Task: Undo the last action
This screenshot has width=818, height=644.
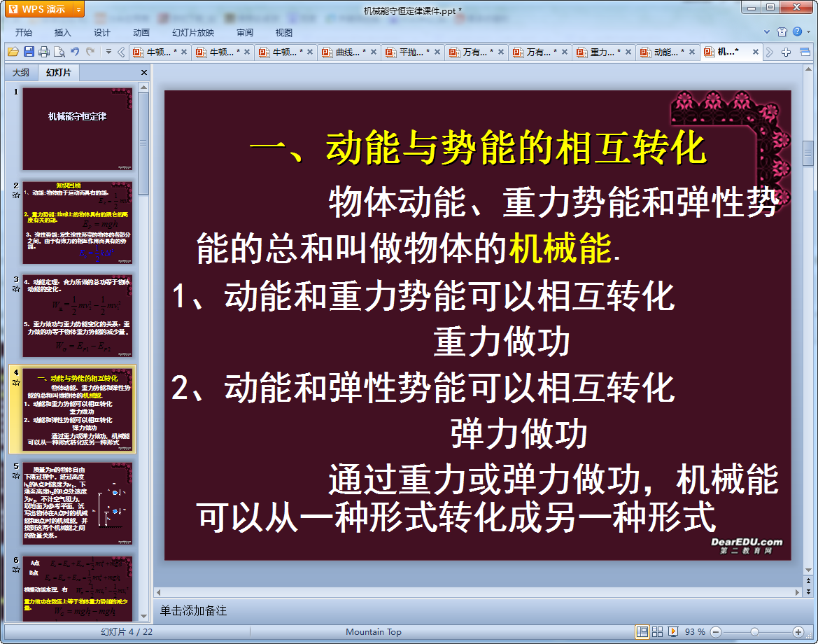Action: click(x=75, y=52)
